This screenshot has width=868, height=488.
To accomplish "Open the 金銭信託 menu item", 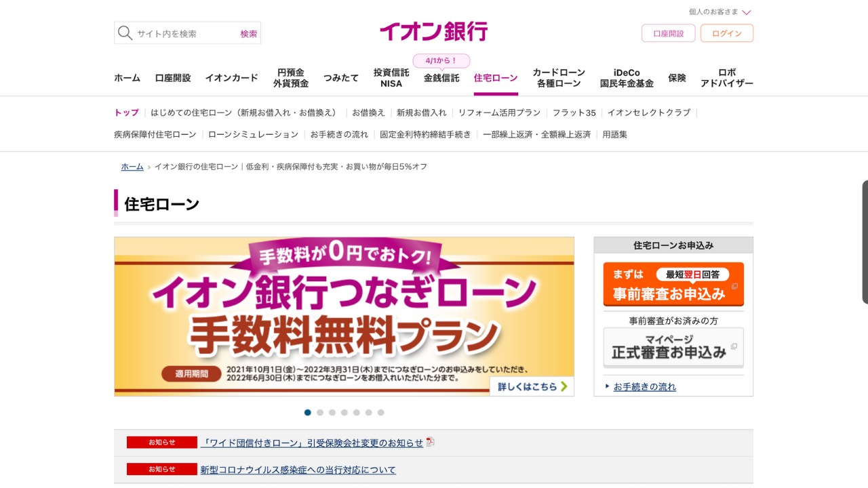I will (441, 78).
